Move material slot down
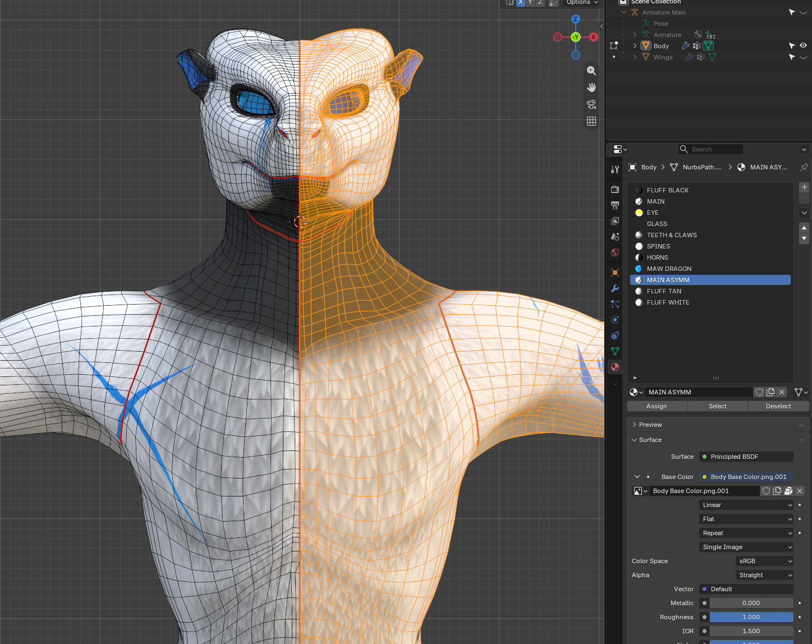The width and height of the screenshot is (812, 644). point(804,238)
